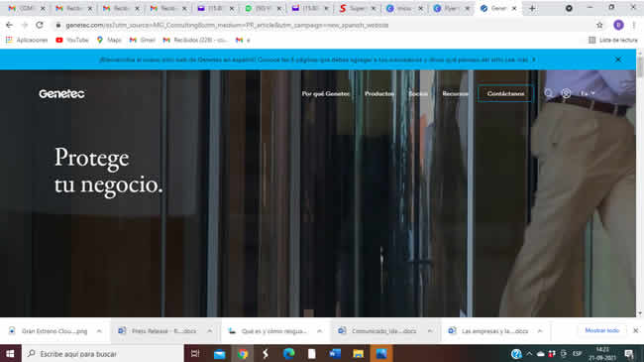Image resolution: width=644 pixels, height=362 pixels.
Task: Open Press Release docx download
Action: click(159, 330)
